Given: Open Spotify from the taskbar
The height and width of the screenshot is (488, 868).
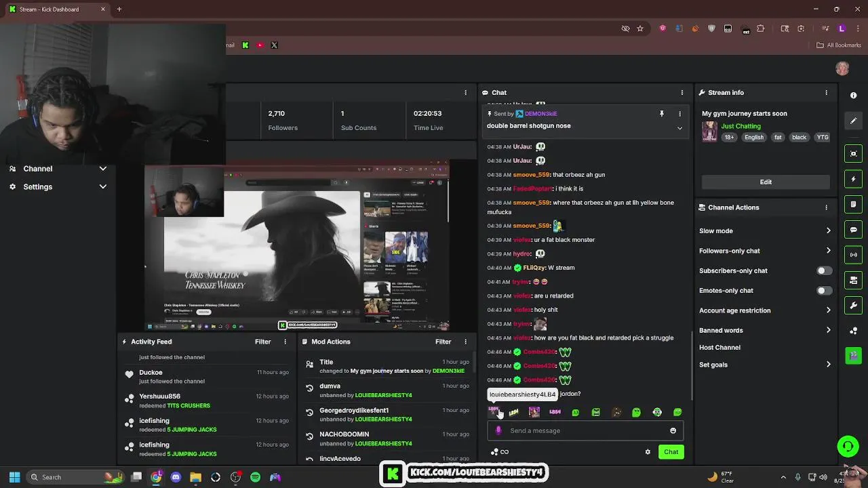Looking at the screenshot, I should (x=255, y=477).
